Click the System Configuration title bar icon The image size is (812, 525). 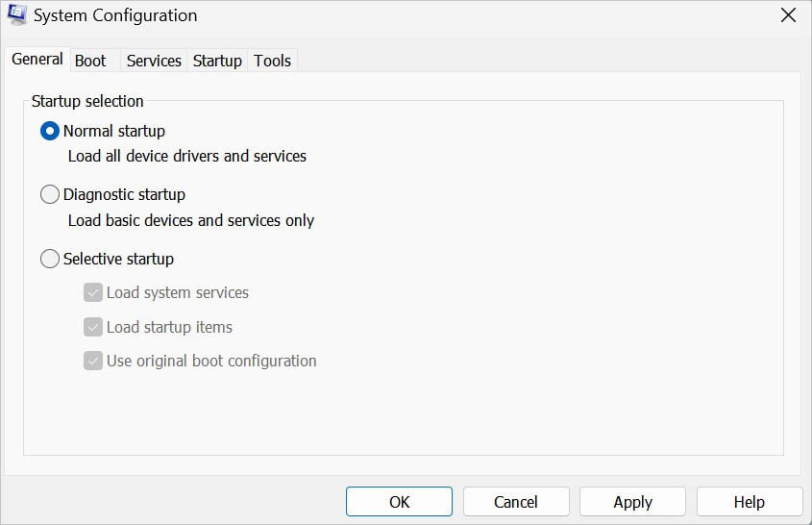pyautogui.click(x=17, y=15)
